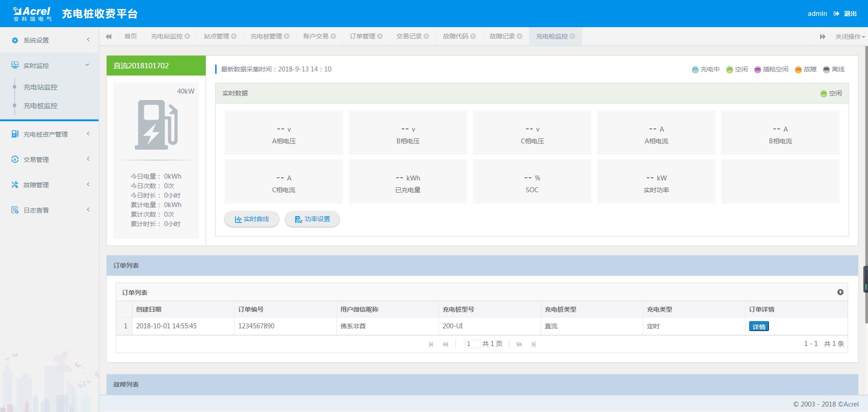Viewport: 868px width, 412px height.
Task: Click the charging pile asset management icon
Action: pos(15,134)
